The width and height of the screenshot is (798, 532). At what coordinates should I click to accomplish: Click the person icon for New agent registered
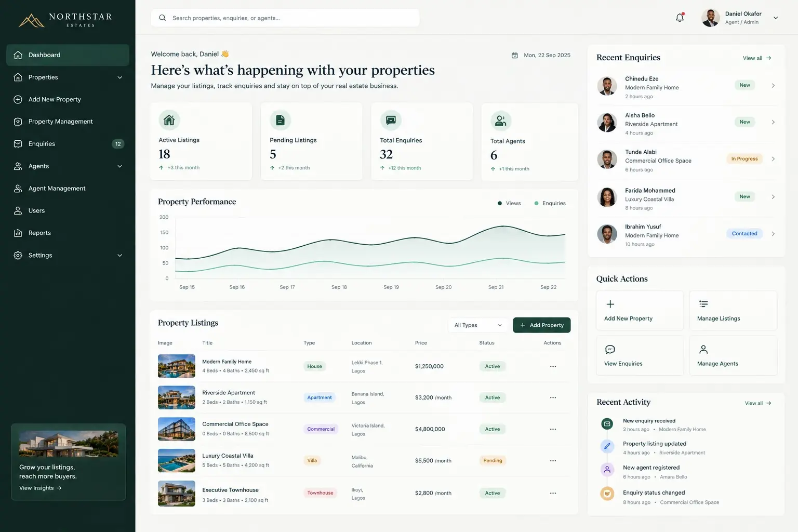[607, 470]
